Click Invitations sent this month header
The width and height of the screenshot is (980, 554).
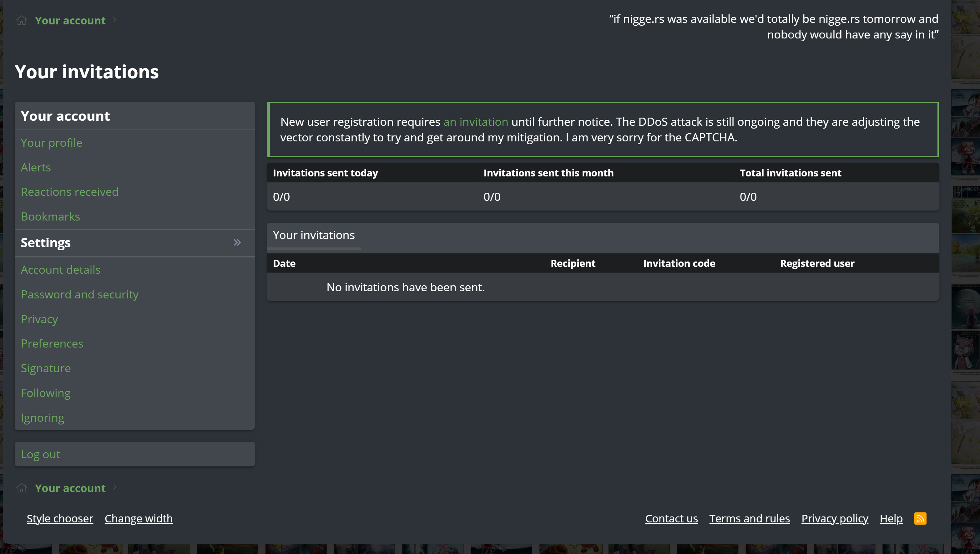click(x=548, y=173)
